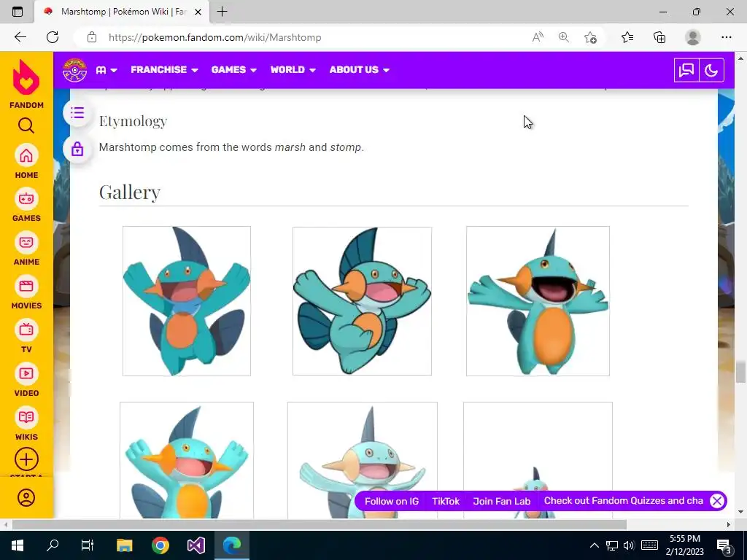747x560 pixels.
Task: Open the wiki discussions icon
Action: pyautogui.click(x=686, y=71)
